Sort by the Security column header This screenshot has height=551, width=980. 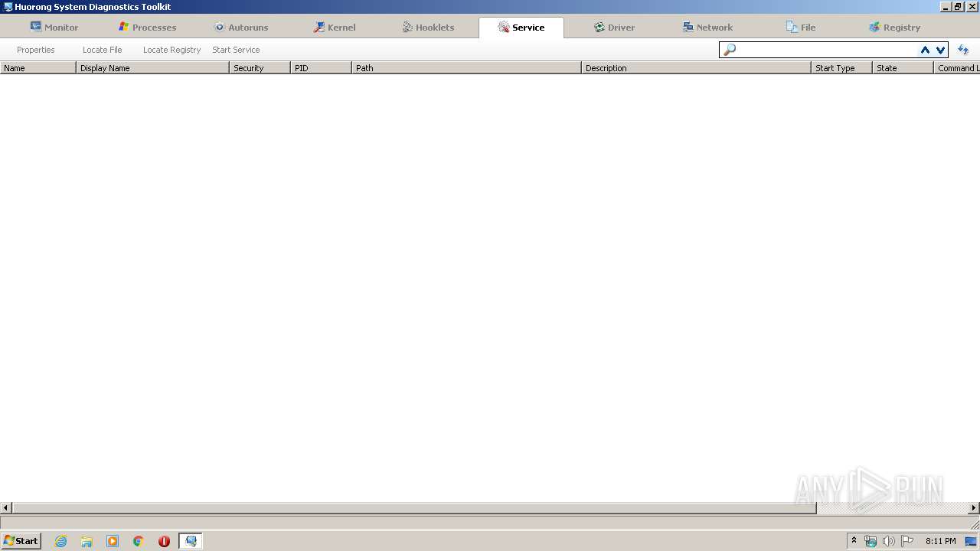coord(260,68)
